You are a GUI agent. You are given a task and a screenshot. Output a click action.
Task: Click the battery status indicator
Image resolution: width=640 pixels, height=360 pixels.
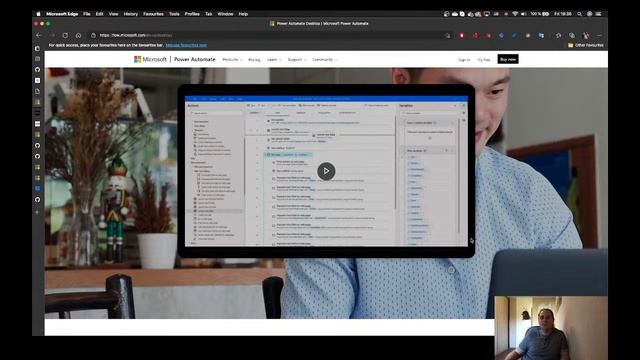(540, 14)
